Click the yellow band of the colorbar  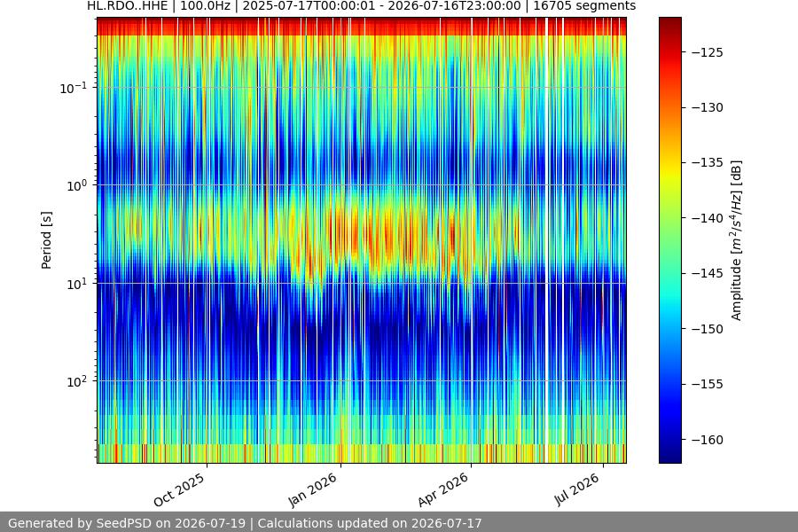[x=669, y=170]
